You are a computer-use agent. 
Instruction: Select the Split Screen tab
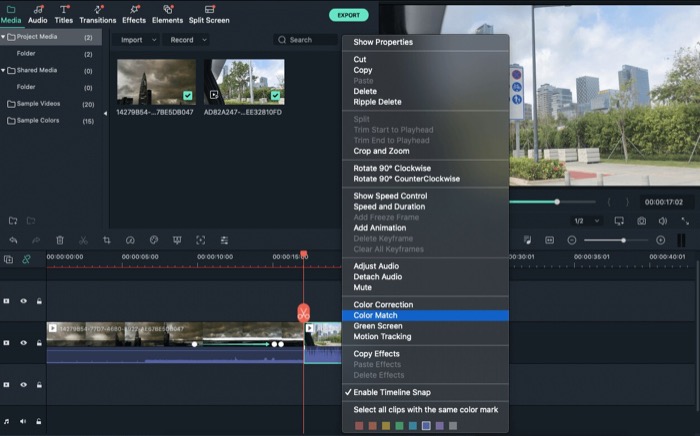pos(209,14)
